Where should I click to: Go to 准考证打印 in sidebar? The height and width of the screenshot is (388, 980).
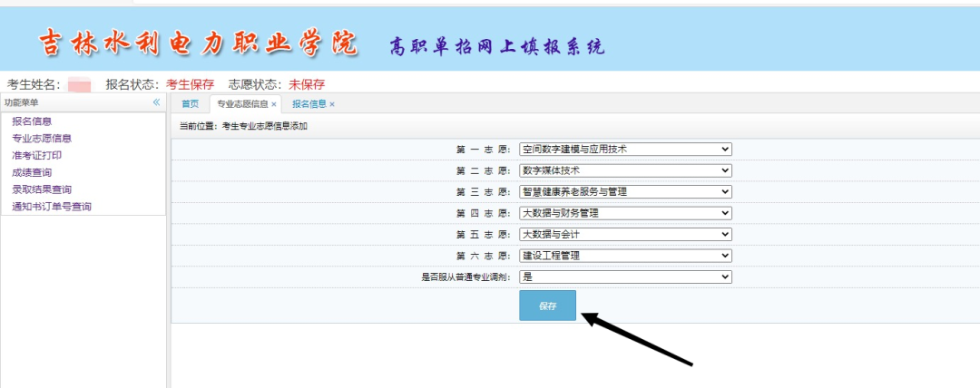coord(36,155)
